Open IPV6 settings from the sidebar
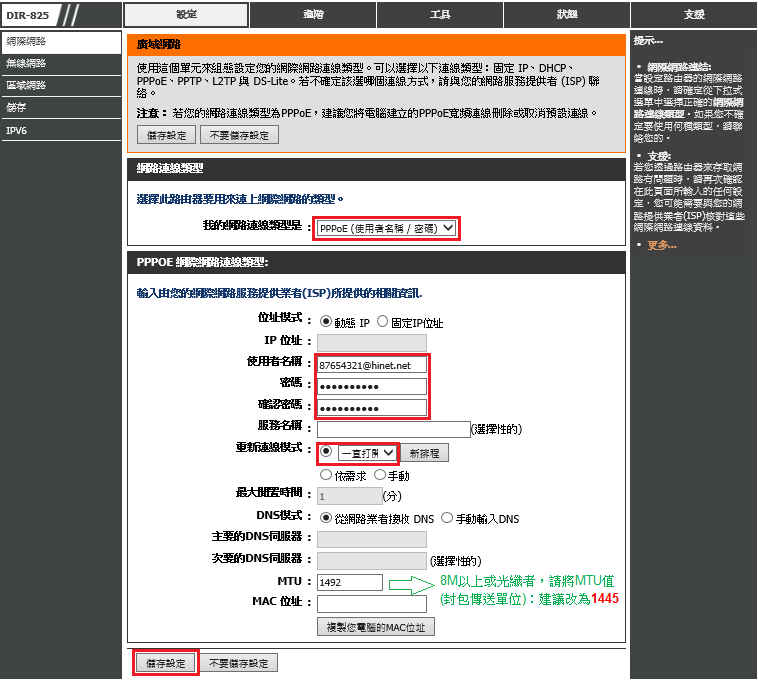This screenshot has height=680, width=758. tap(18, 129)
